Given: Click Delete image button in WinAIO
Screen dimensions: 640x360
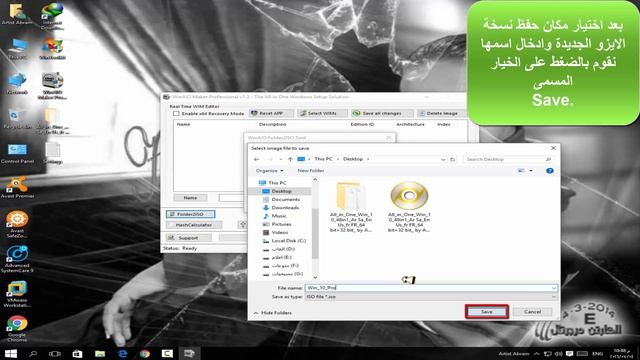Looking at the screenshot, I should tap(441, 113).
